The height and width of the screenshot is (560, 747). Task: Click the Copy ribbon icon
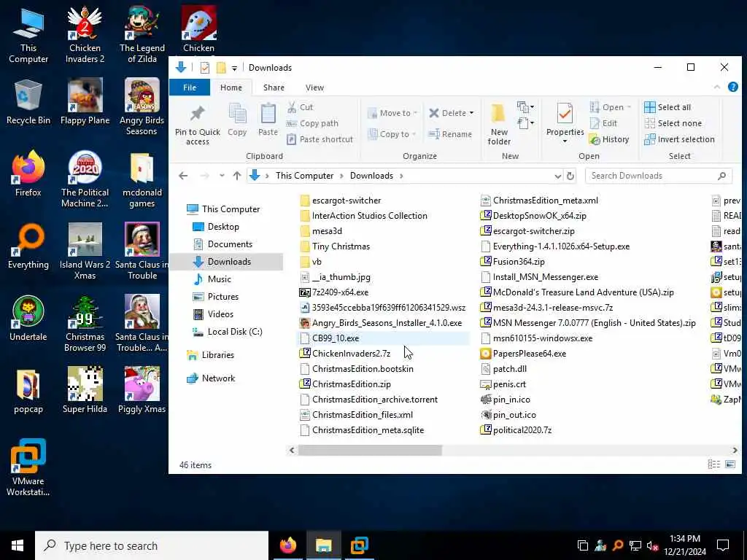237,120
